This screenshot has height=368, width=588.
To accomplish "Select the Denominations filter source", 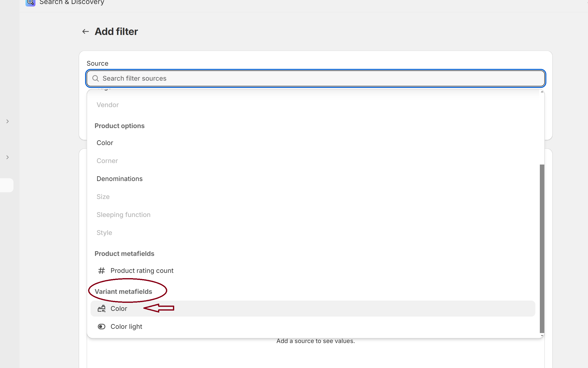I will pos(120,179).
